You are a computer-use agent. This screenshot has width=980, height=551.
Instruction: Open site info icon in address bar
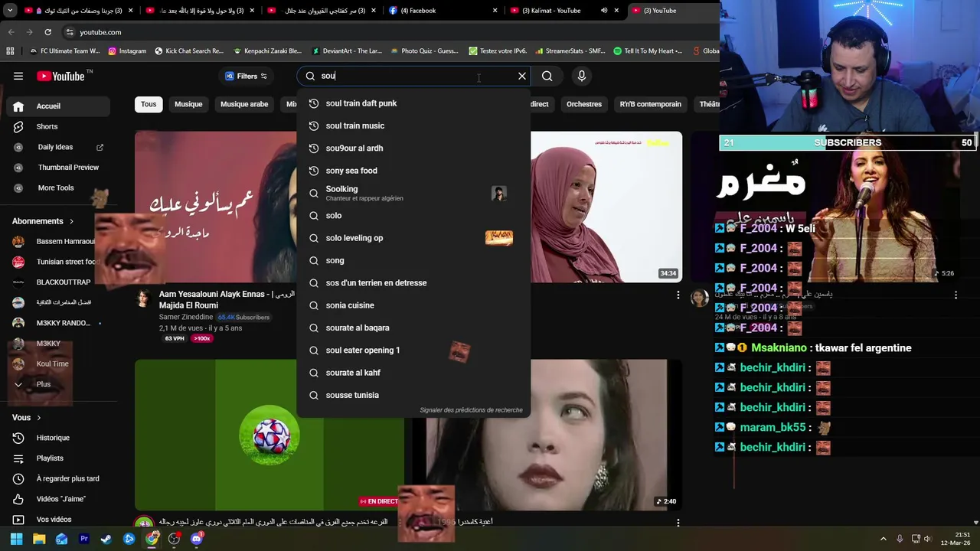[x=70, y=32]
